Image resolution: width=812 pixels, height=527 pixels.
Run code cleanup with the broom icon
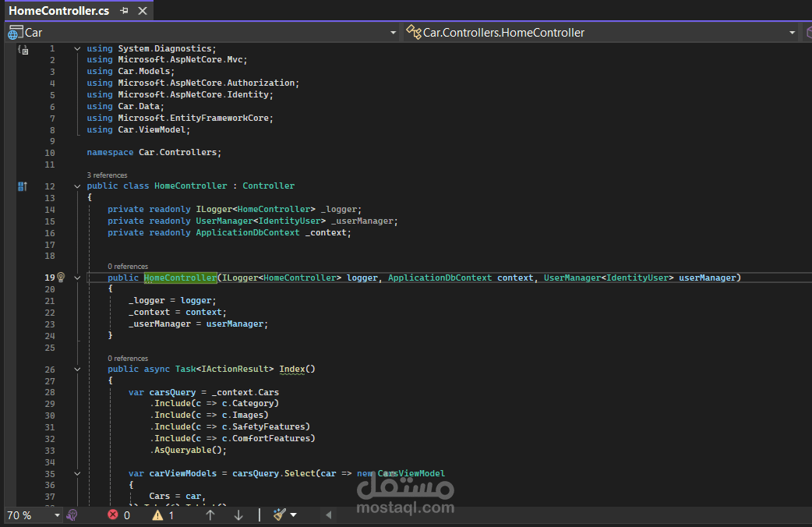[280, 515]
